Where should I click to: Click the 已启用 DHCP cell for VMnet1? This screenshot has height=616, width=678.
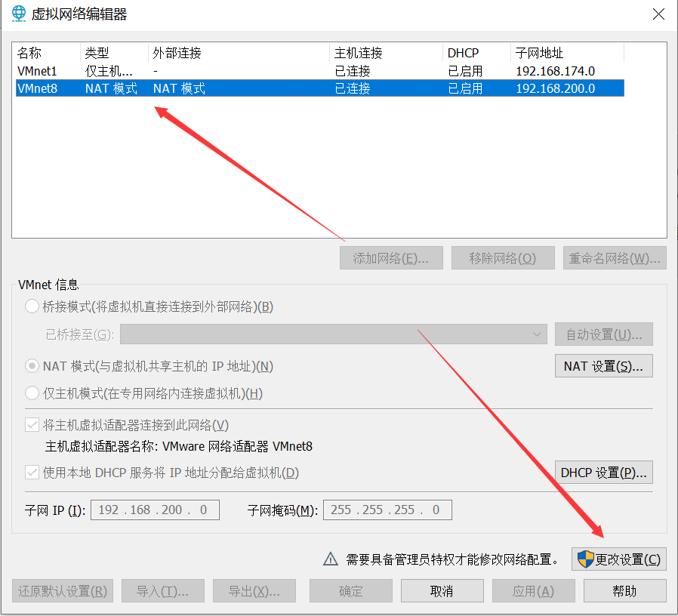point(465,71)
